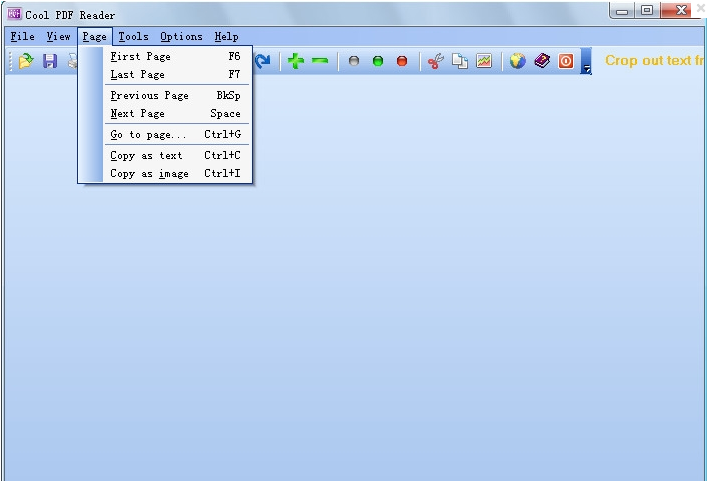Viewport: 707px width, 481px height.
Task: Choose Go to page... entry
Action: click(x=176, y=134)
